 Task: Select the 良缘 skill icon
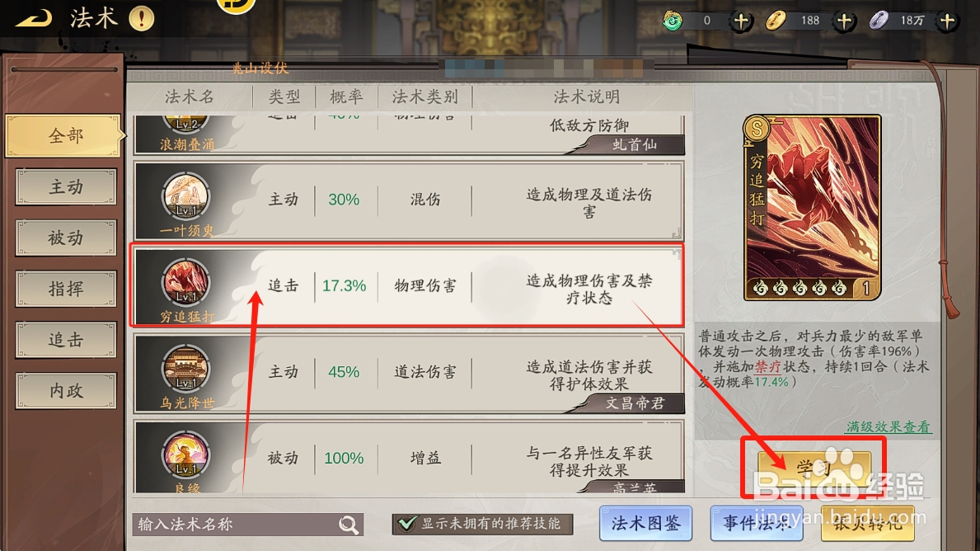185,454
